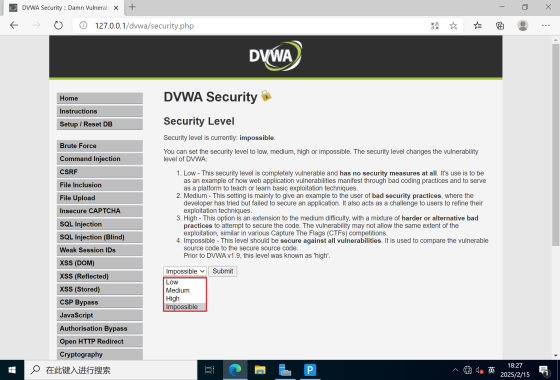Select Low in the dropdown list

(185, 282)
